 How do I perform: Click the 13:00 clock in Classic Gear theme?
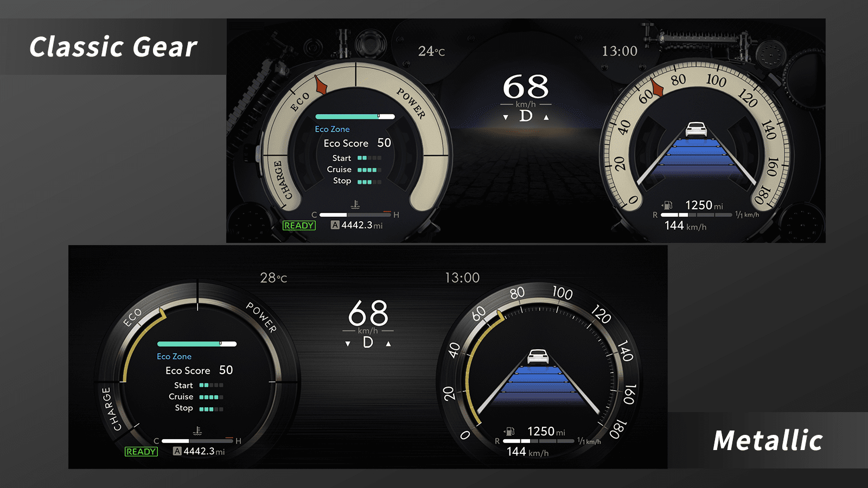[x=620, y=51]
